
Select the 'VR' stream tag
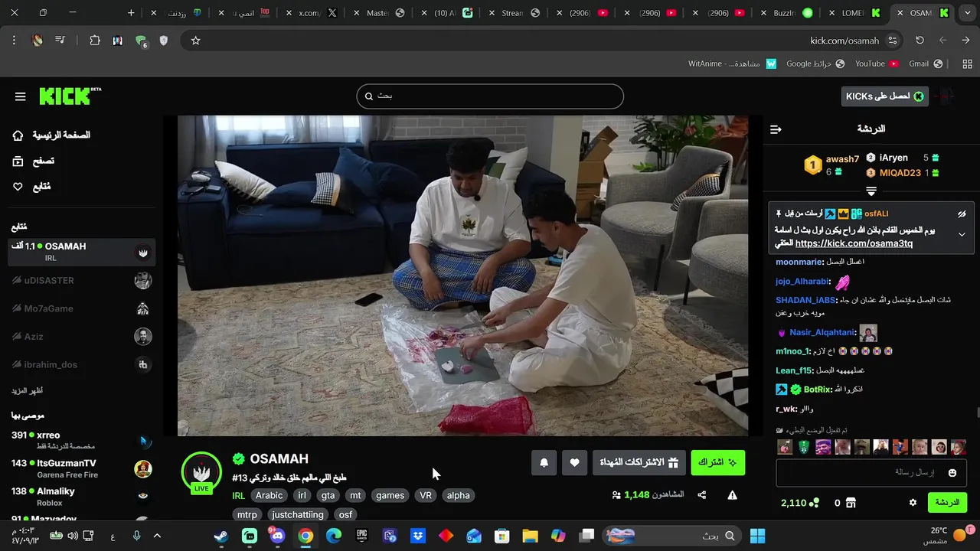pos(426,495)
